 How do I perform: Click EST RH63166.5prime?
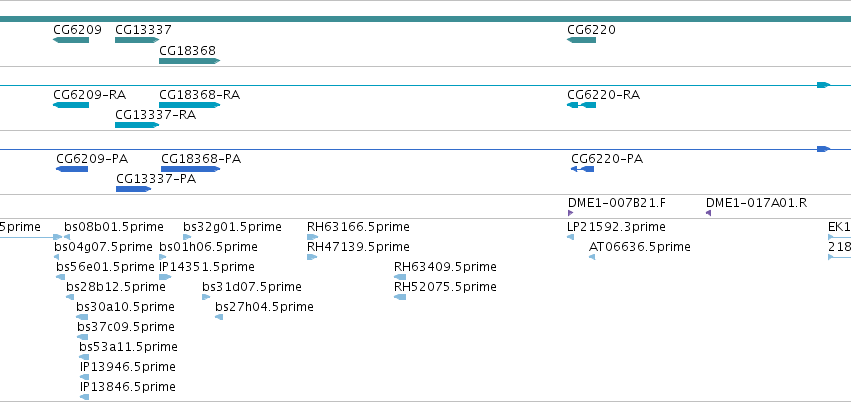313,237
